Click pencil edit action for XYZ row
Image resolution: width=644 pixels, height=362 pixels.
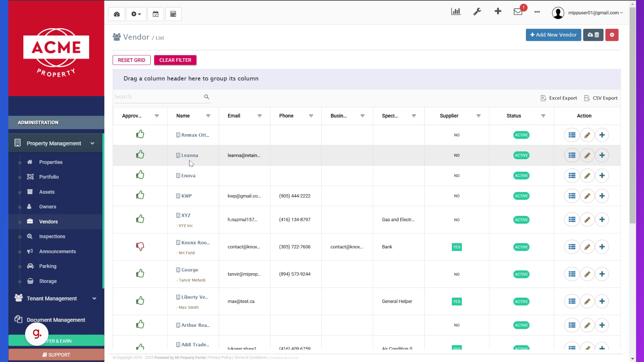[587, 220]
